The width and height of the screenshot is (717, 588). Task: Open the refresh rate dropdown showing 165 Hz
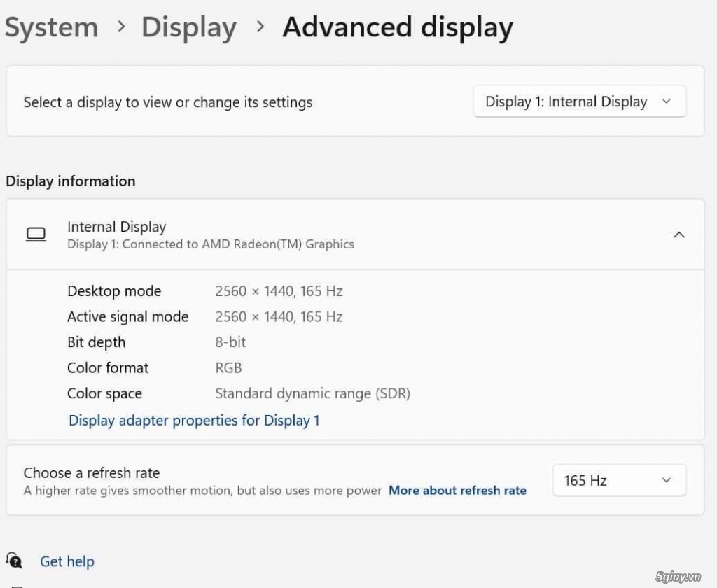(x=619, y=480)
